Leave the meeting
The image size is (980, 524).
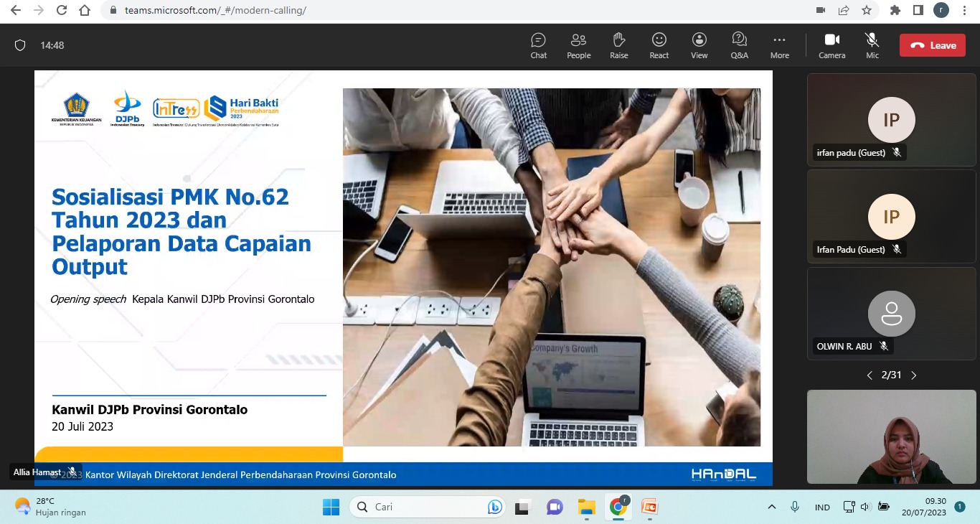click(x=932, y=45)
